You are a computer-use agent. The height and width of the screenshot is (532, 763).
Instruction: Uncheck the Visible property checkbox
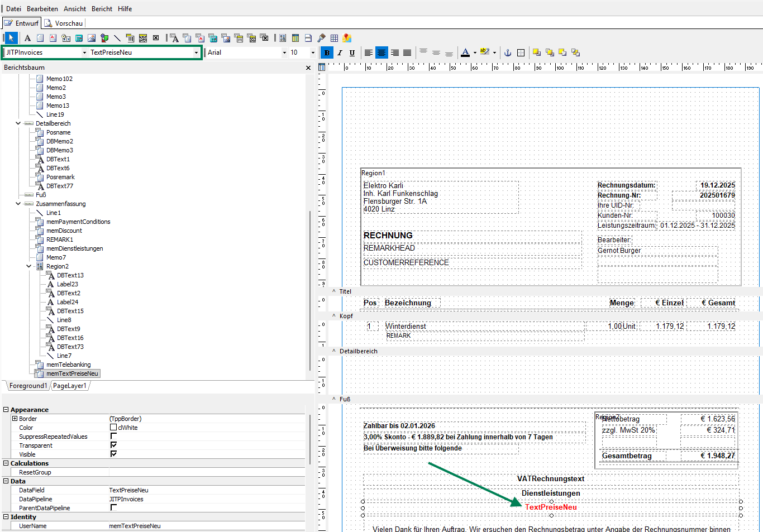click(113, 454)
